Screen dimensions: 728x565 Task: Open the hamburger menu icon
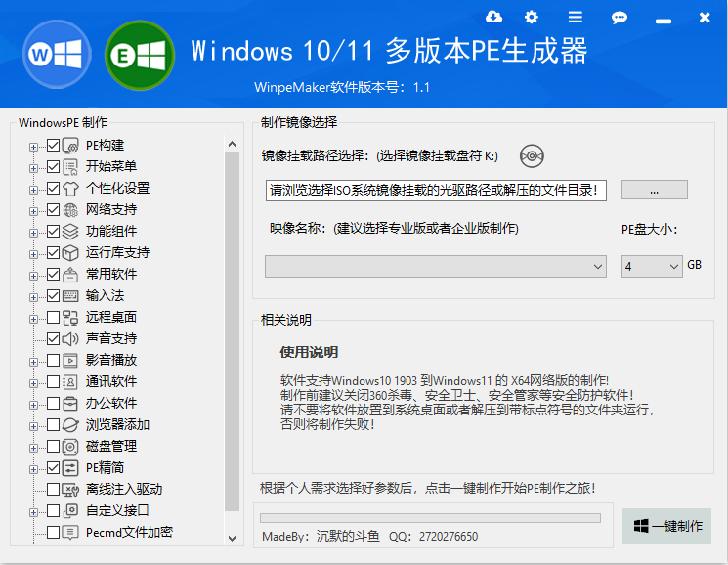576,18
